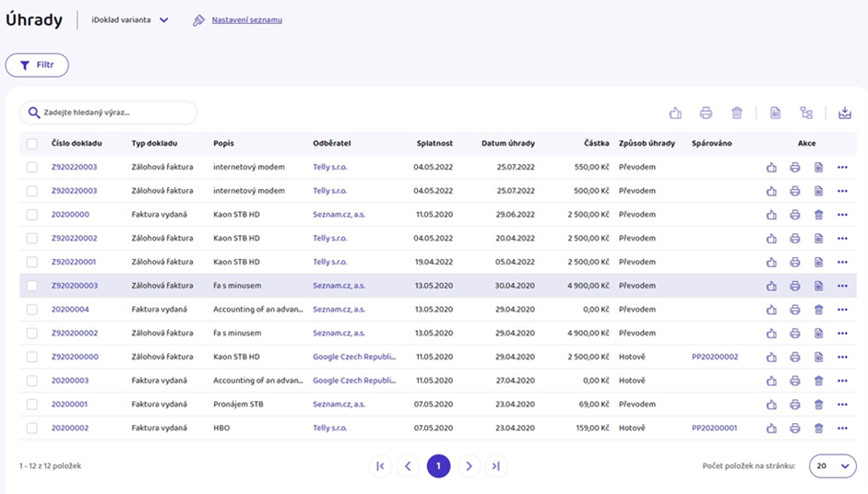Sort by the Částka column header
This screenshot has width=868, height=494.
click(596, 143)
